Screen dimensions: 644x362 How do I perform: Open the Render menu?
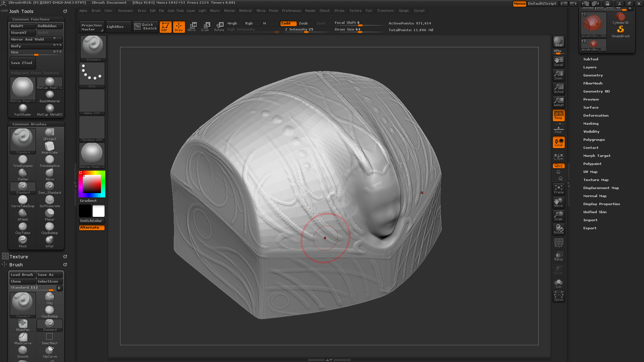coord(310,11)
